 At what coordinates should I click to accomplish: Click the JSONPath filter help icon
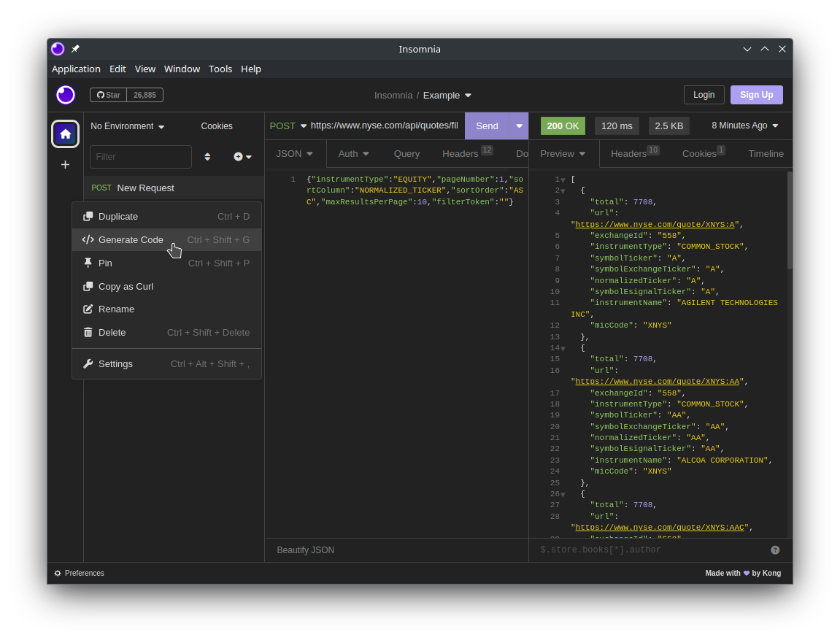coord(775,550)
